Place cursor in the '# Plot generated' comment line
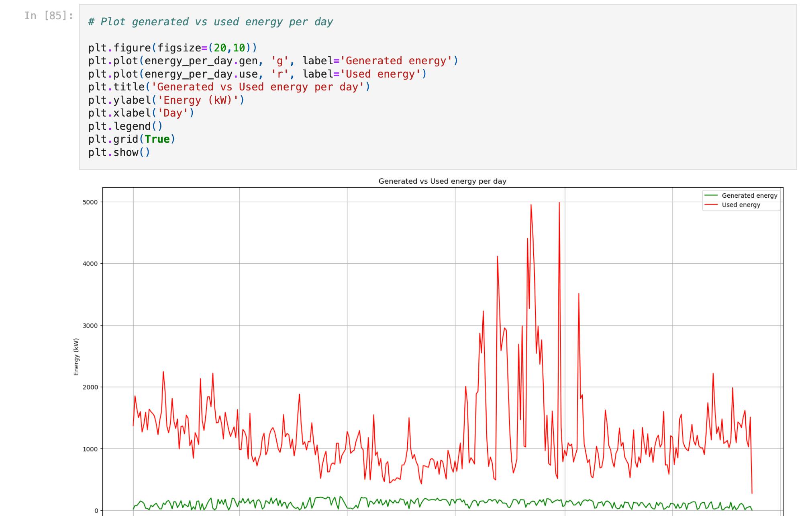The image size is (812, 516). [210, 22]
